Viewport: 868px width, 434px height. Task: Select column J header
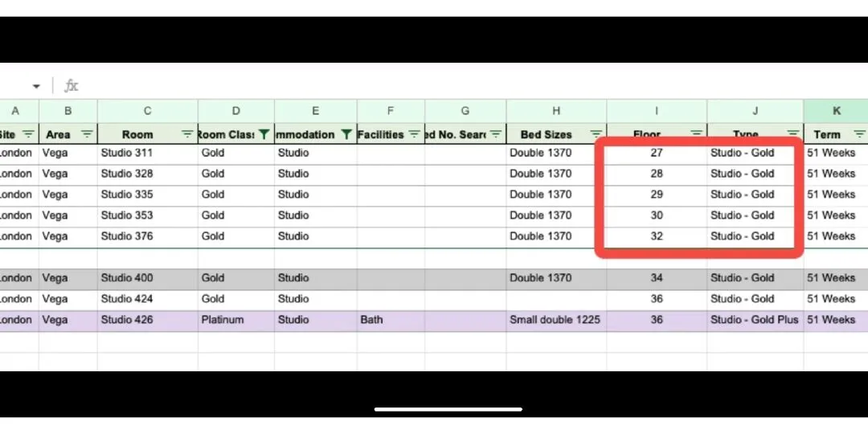click(755, 111)
